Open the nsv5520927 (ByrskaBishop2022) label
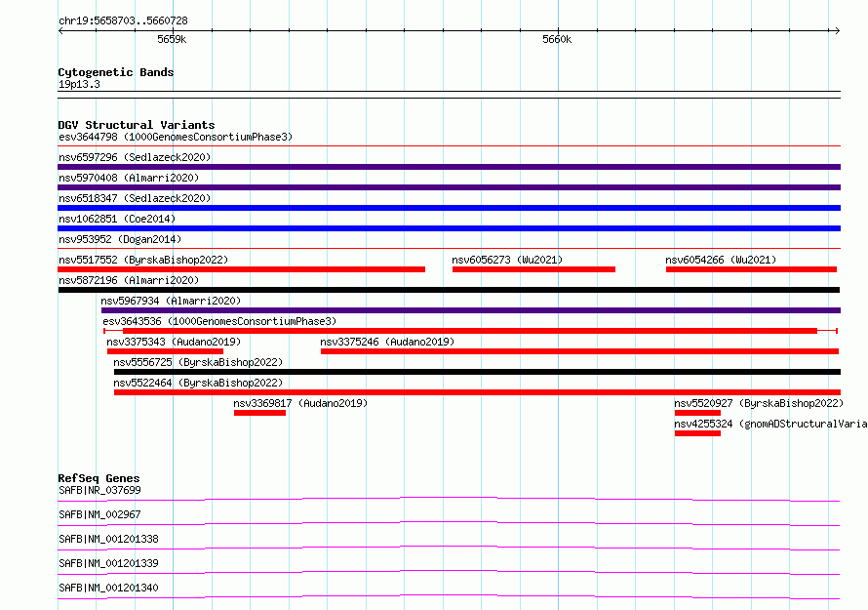 (759, 403)
